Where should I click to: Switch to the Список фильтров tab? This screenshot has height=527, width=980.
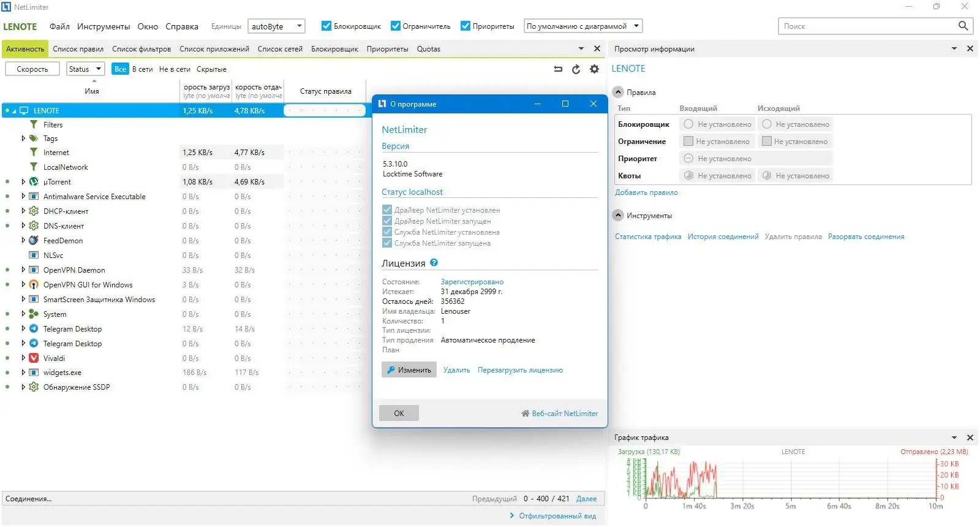coord(141,49)
